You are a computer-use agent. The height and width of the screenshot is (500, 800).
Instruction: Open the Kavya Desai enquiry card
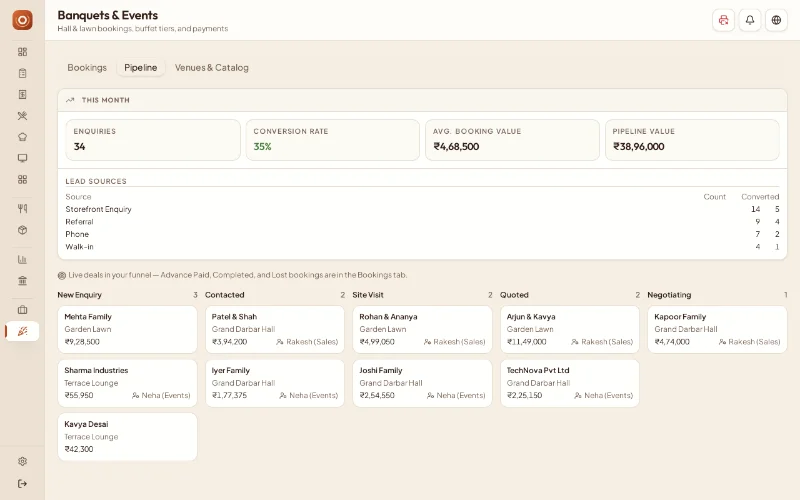tap(128, 437)
